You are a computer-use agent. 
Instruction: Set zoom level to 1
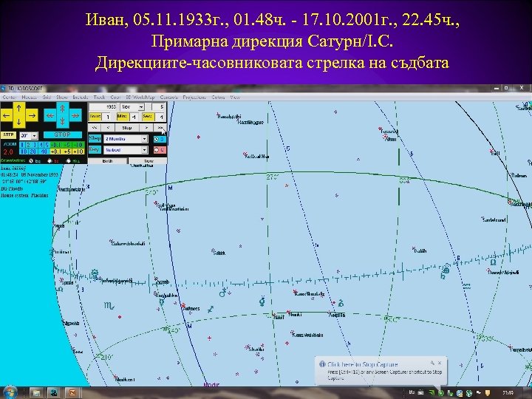click(22, 146)
